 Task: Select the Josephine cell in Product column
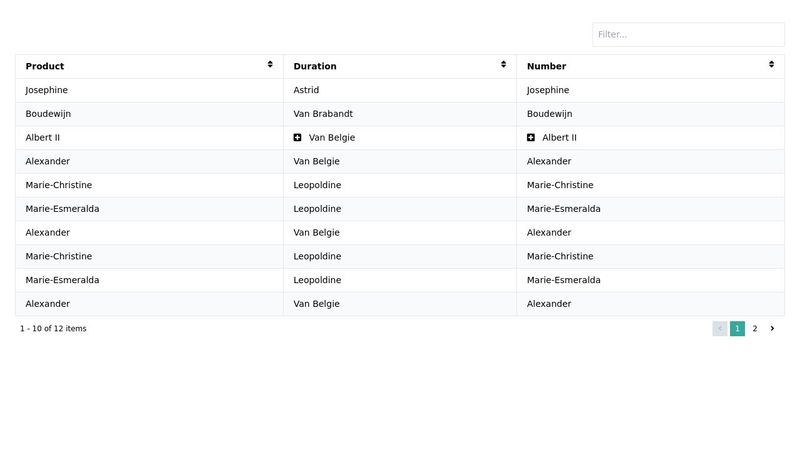47,90
